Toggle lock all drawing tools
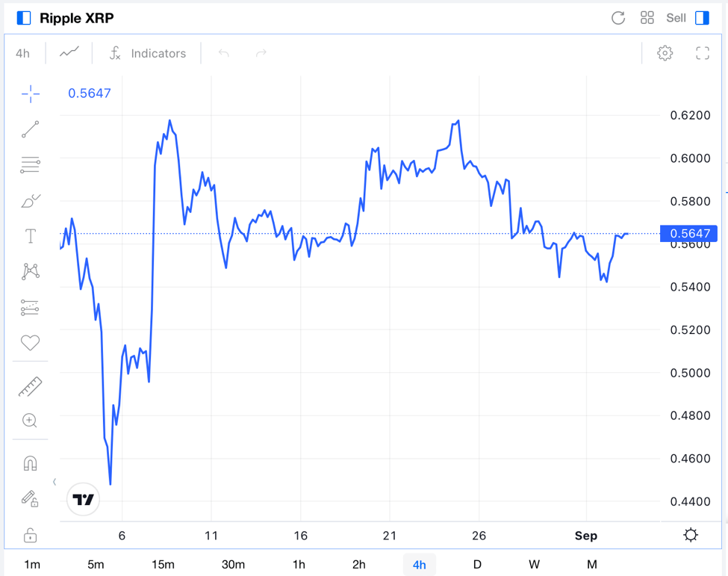 pos(31,535)
